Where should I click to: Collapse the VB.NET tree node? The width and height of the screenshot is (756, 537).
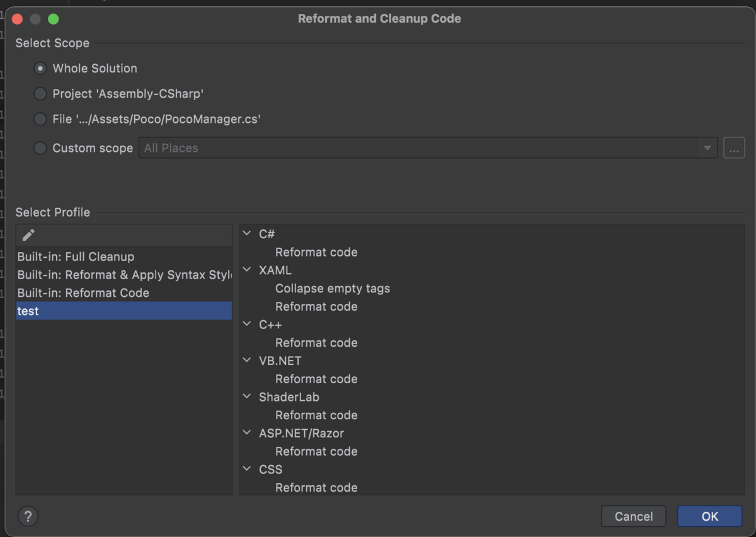pyautogui.click(x=247, y=361)
